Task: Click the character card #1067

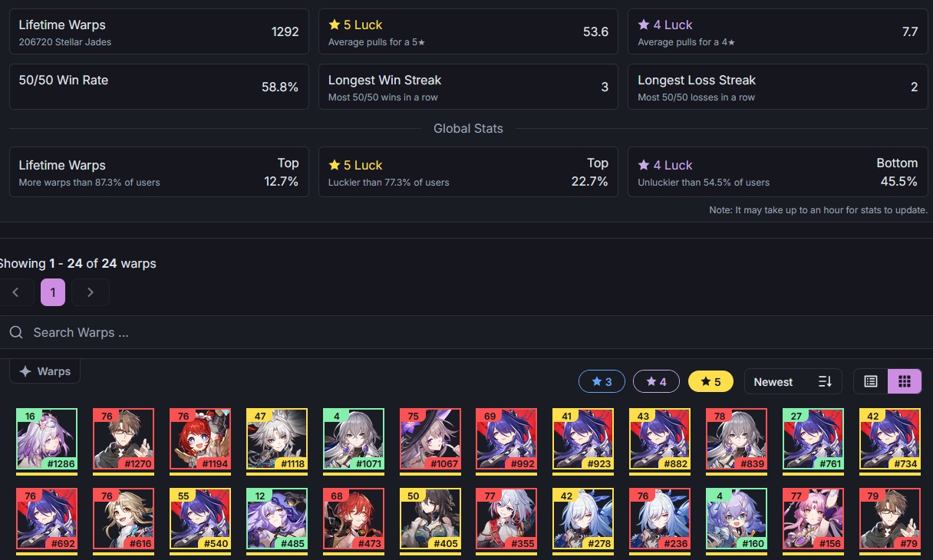Action: pyautogui.click(x=430, y=439)
